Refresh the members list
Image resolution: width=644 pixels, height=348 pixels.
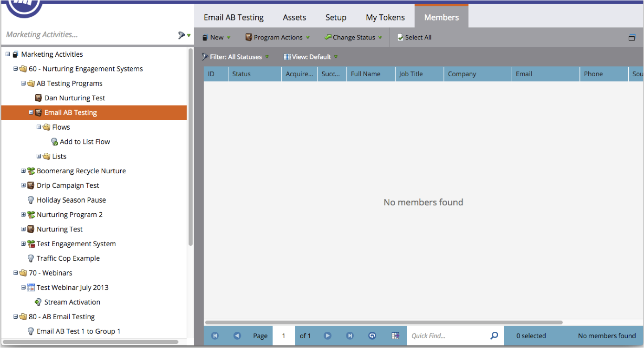[x=372, y=335]
